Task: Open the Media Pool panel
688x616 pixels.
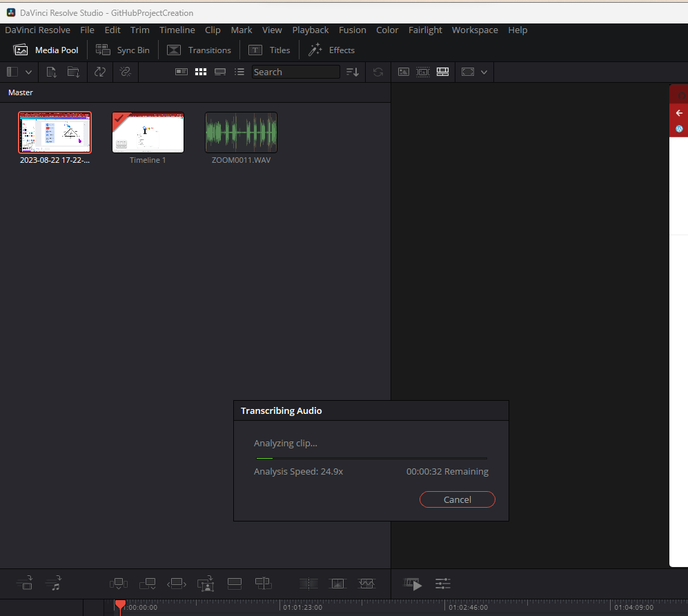Action: click(46, 50)
